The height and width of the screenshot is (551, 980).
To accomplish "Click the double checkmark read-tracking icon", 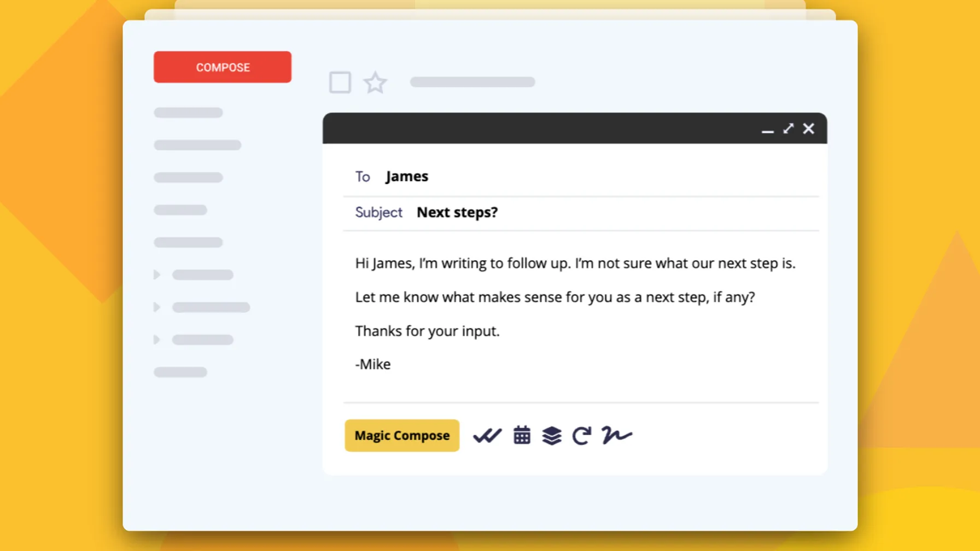I will (x=487, y=436).
